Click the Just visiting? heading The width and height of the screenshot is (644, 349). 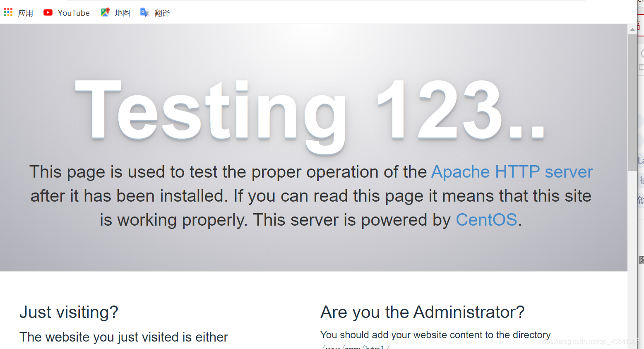[69, 312]
